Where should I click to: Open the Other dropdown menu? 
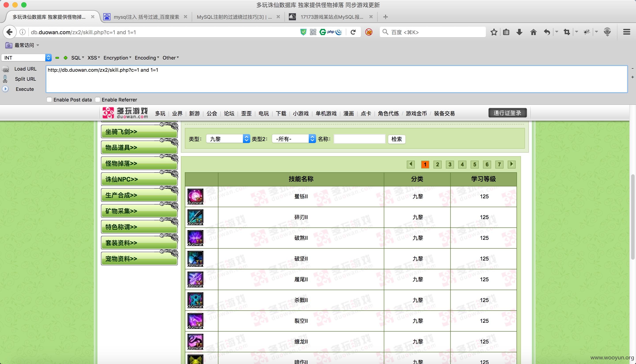[x=171, y=58]
